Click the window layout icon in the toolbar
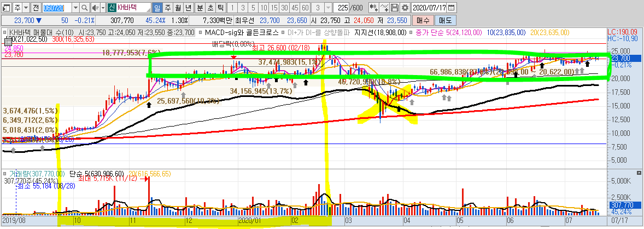 point(7,8)
